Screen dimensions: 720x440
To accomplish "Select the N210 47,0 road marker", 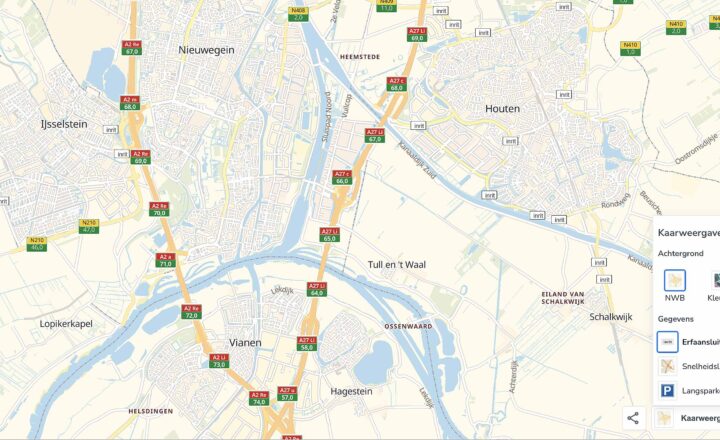I will click(x=89, y=226).
